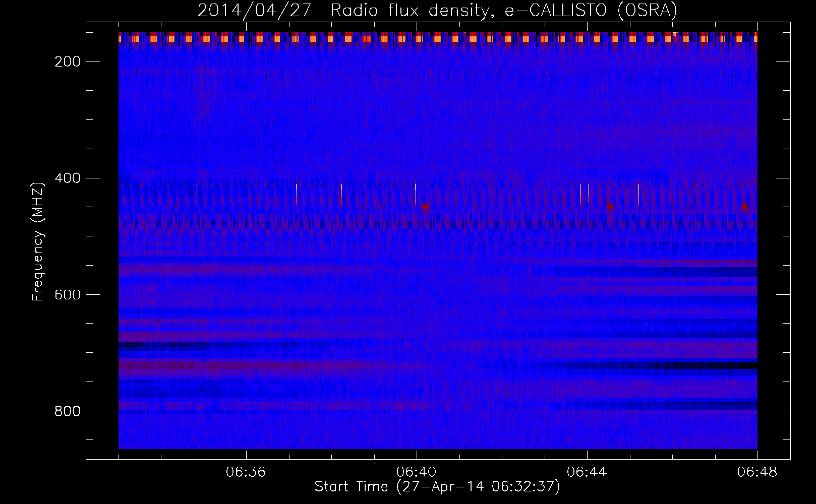Image resolution: width=816 pixels, height=504 pixels.
Task: Click the 'Start Time (27-Apr-14 06:32:37)' label
Action: [437, 487]
